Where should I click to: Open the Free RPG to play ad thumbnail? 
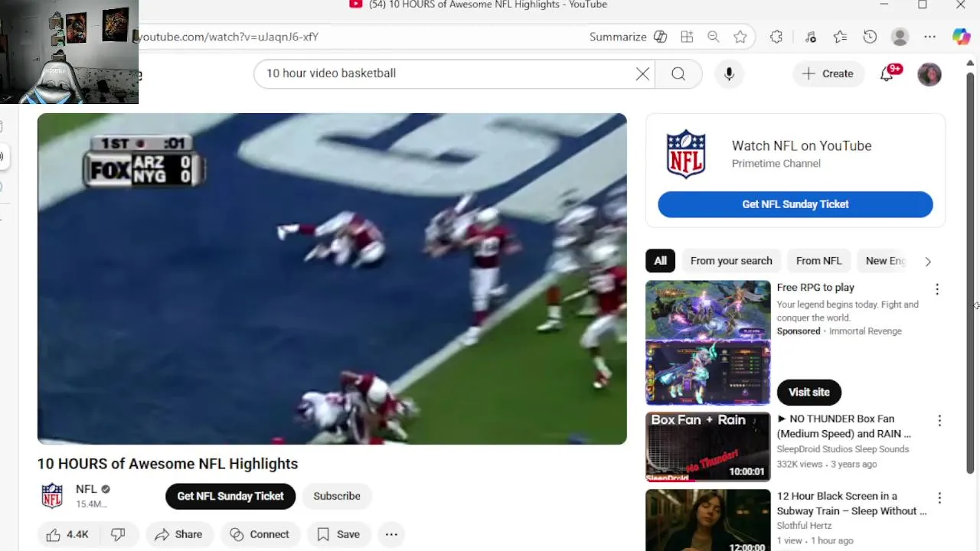tap(707, 343)
